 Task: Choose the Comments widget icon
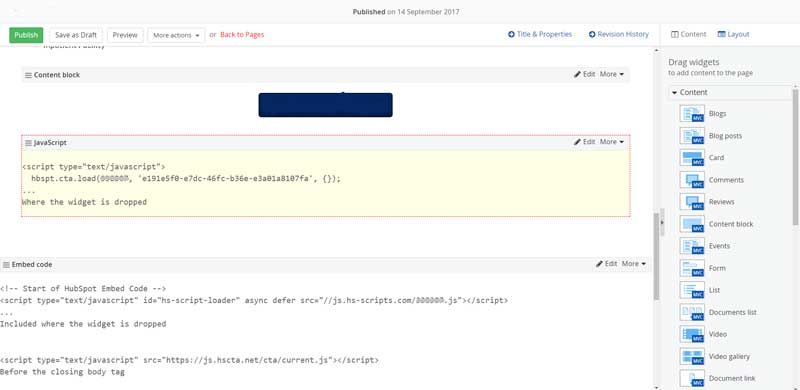tap(692, 180)
